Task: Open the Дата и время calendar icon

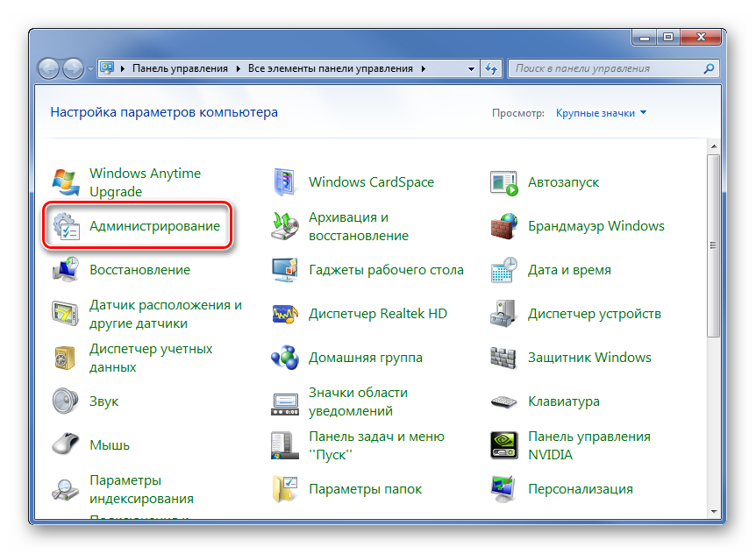Action: (x=504, y=270)
